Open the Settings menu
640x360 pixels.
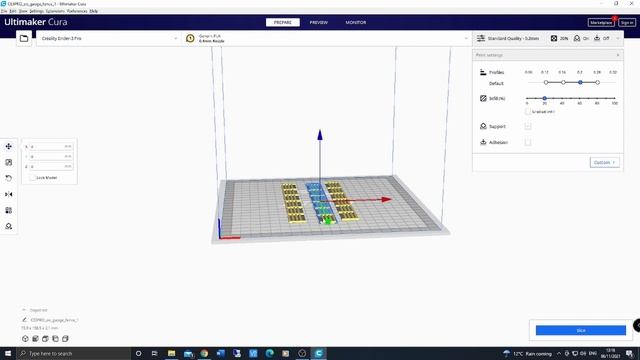(x=36, y=11)
